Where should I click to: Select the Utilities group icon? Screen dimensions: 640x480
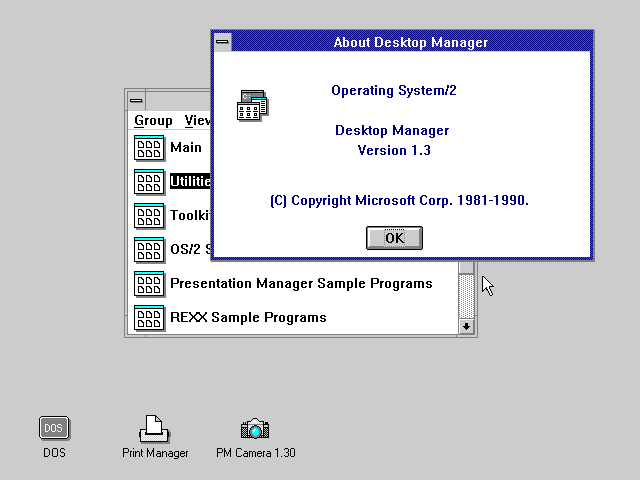pyautogui.click(x=149, y=182)
